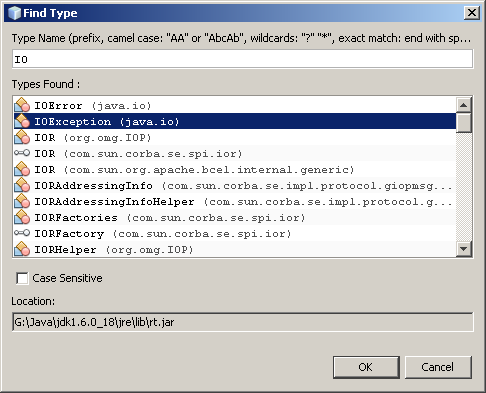Close the Find Type dialog
Image resolution: width=486 pixels, height=393 pixels.
pyautogui.click(x=472, y=13)
